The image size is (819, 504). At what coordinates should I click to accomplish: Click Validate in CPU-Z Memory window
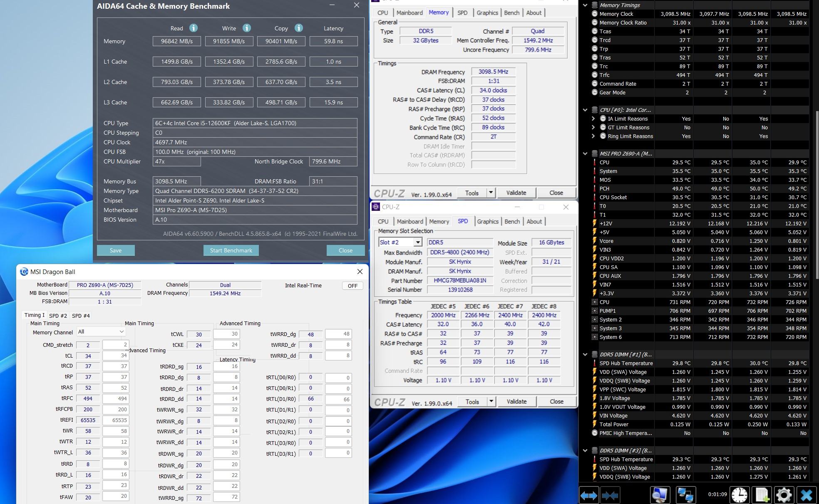516,193
